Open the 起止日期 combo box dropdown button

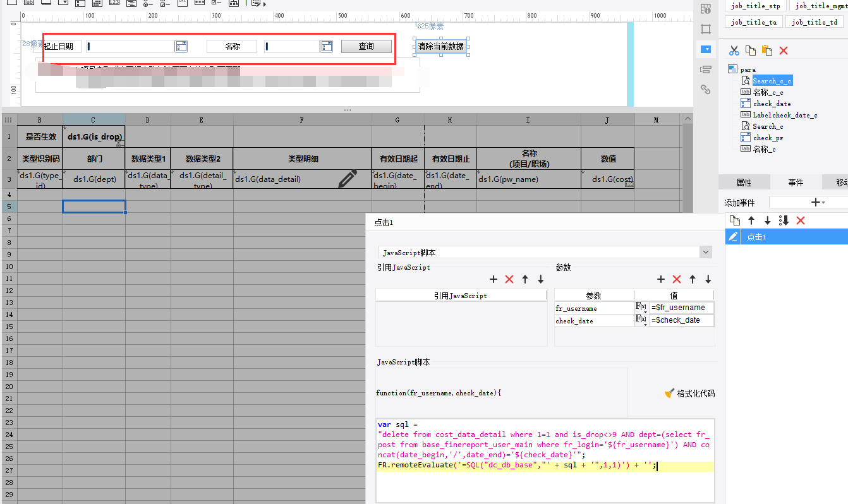click(x=181, y=46)
